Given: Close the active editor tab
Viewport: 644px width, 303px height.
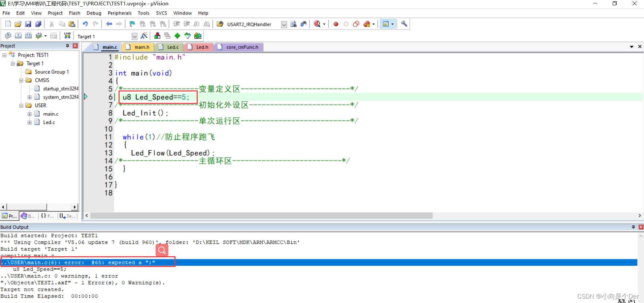Looking at the screenshot, I should click(640, 46).
